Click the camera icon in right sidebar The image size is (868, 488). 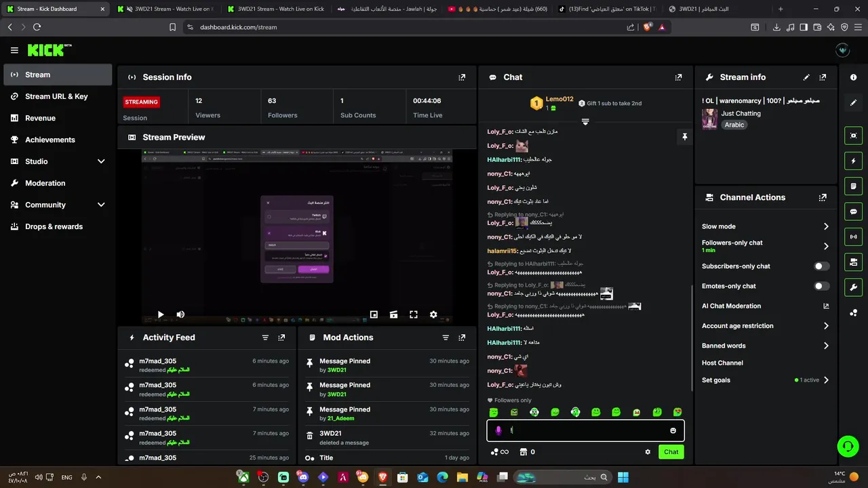click(853, 136)
